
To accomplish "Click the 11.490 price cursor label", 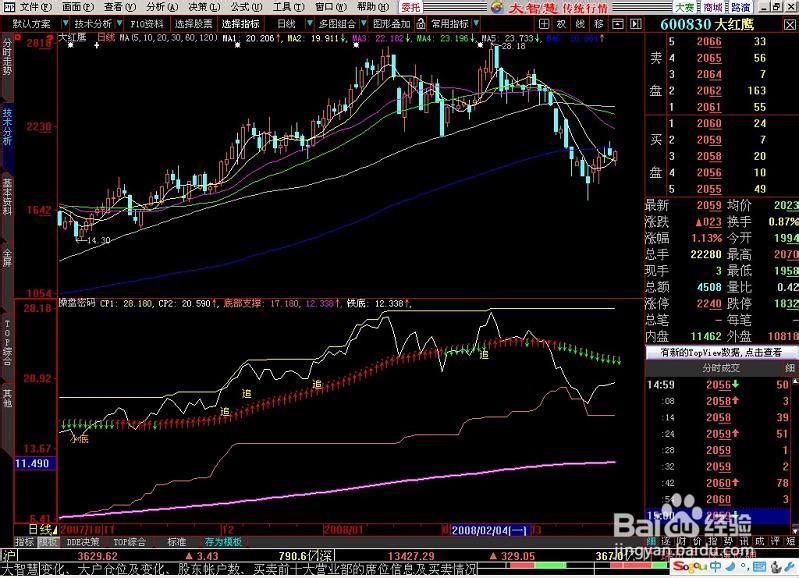I will click(x=33, y=463).
